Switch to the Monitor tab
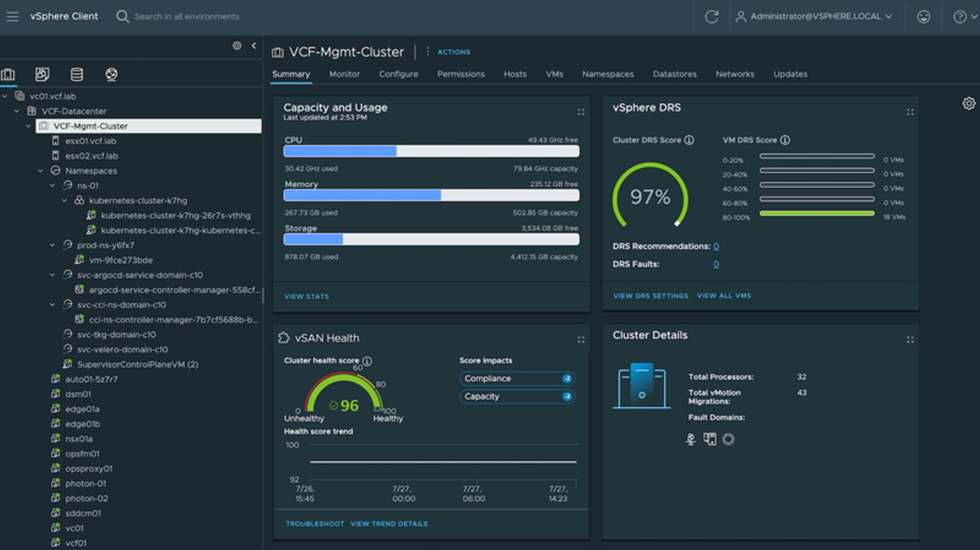This screenshot has height=550, width=980. [x=345, y=74]
